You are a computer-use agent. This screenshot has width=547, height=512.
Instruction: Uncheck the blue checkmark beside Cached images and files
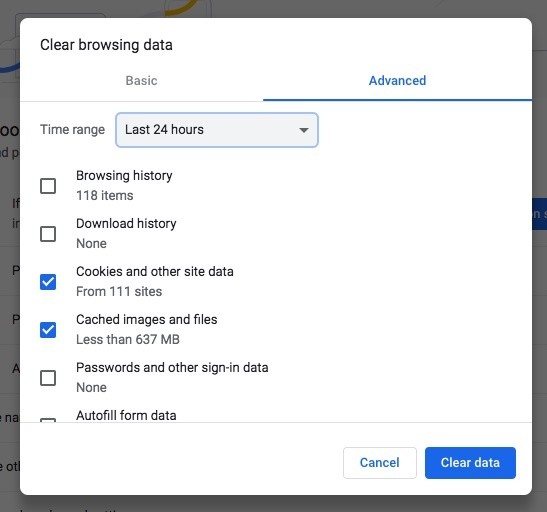48,330
